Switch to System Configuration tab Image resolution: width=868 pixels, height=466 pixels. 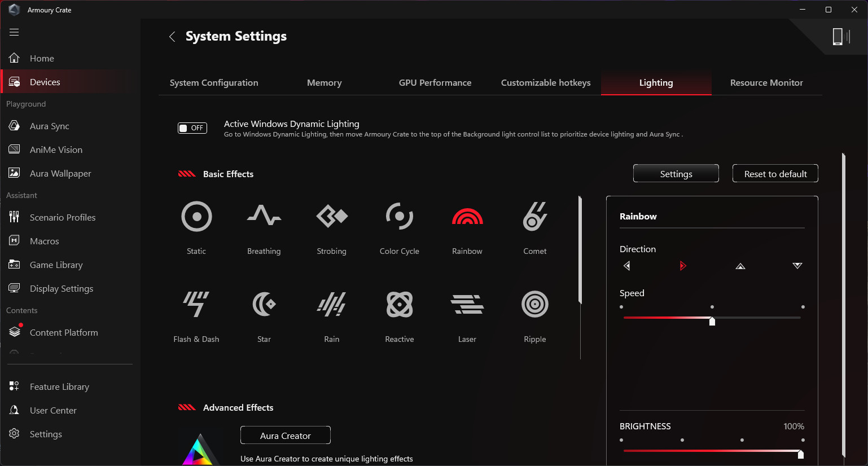214,82
